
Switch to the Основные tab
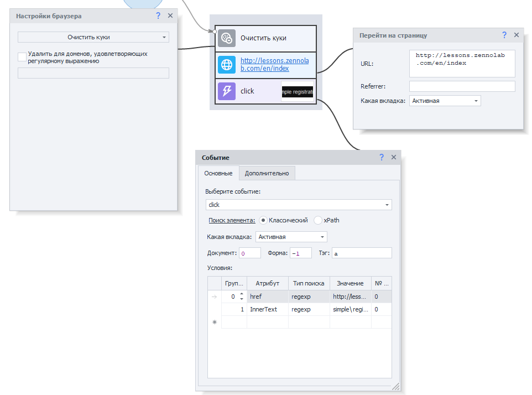click(x=218, y=173)
